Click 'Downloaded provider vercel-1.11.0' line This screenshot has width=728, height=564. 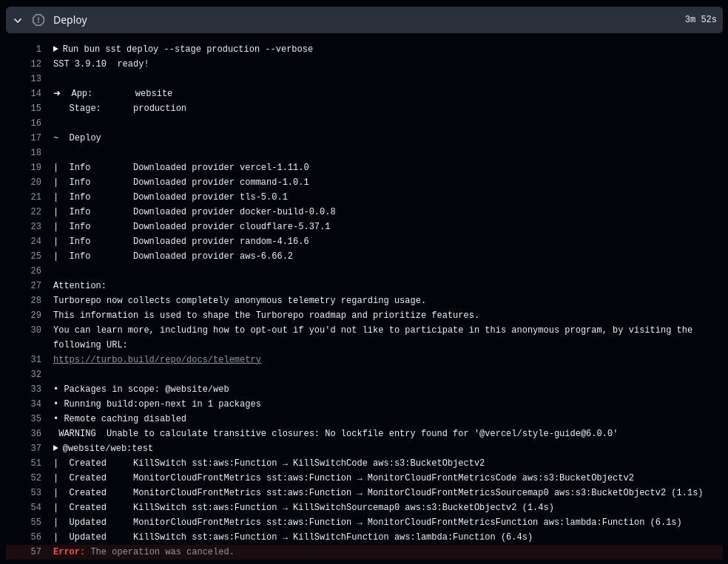(181, 167)
